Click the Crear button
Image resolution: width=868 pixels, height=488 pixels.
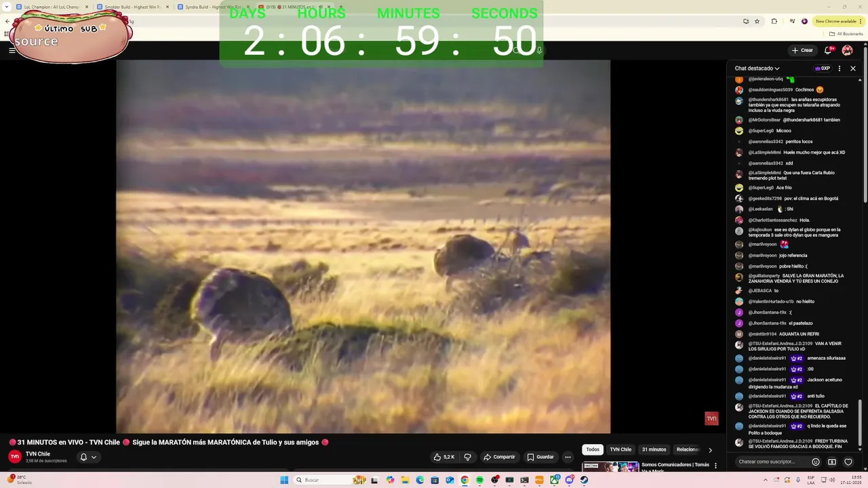coord(802,50)
